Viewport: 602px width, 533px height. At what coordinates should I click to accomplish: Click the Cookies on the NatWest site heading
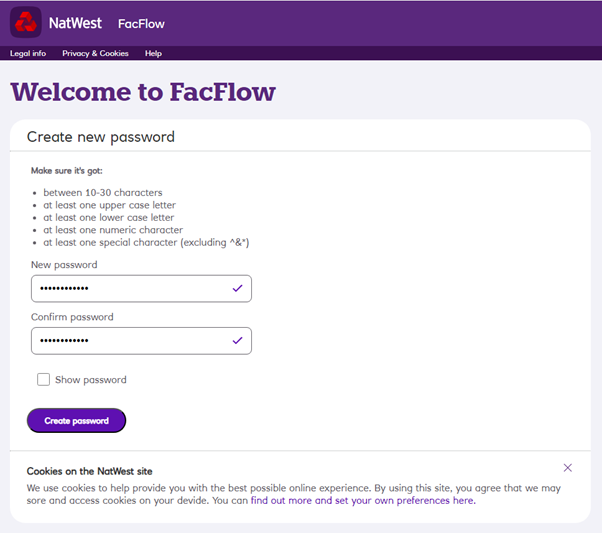click(89, 470)
